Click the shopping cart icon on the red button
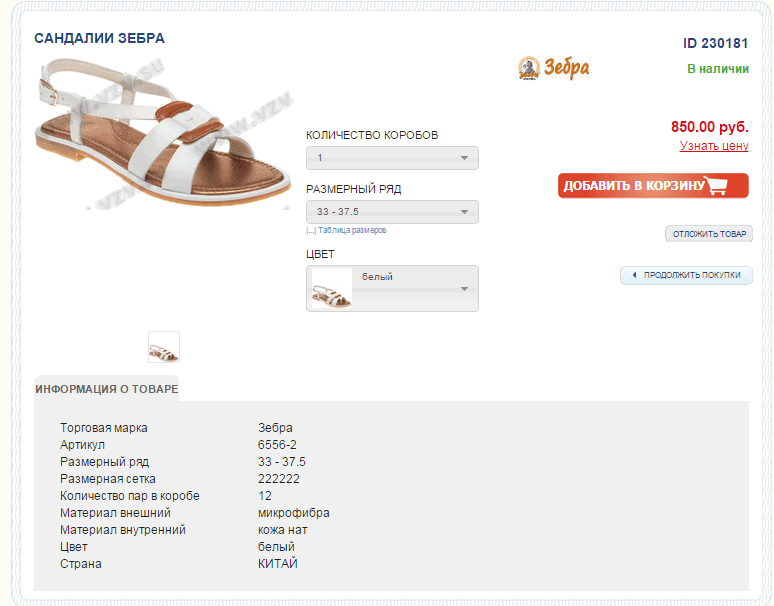Image resolution: width=774 pixels, height=606 pixels. pos(716,186)
